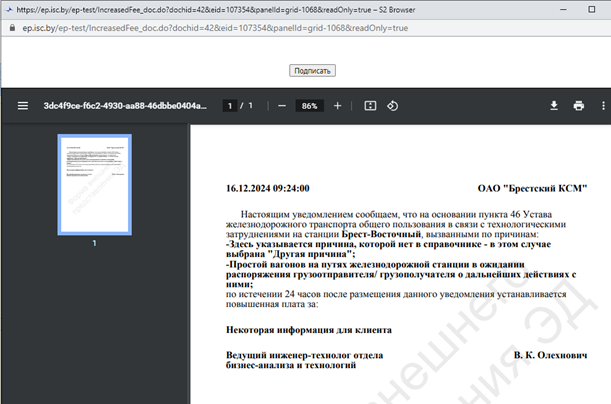Click station name Брест-Восточный

pos(381,234)
